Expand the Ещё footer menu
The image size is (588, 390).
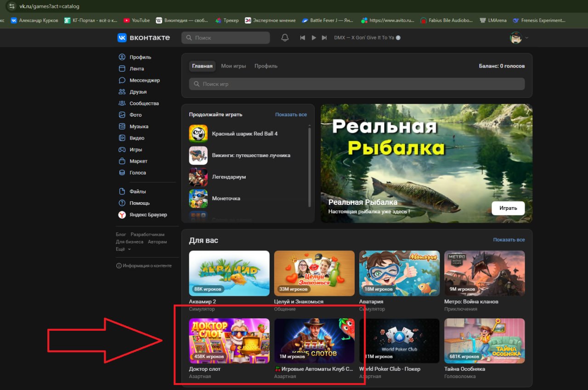pos(123,249)
